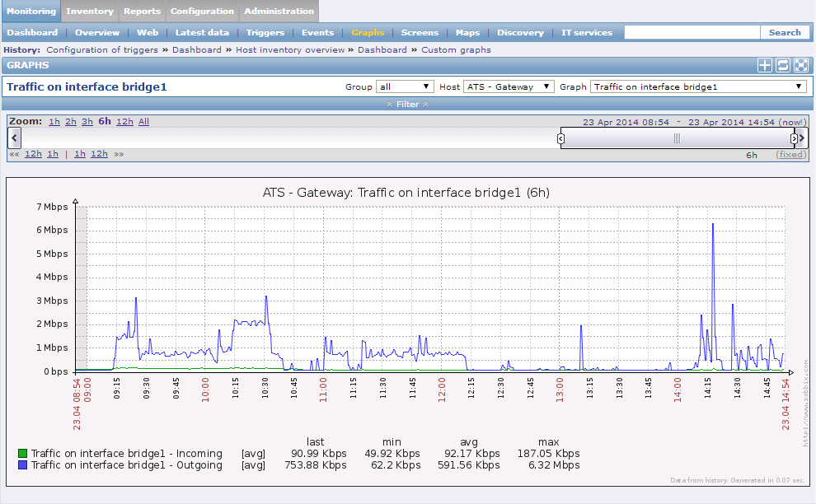
Task: Open the Reports tab
Action: coord(142,11)
